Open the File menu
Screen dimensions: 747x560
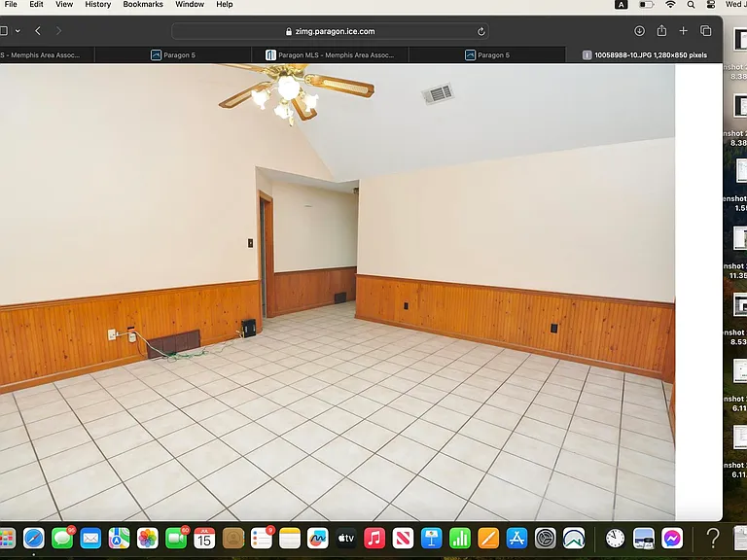tap(11, 4)
